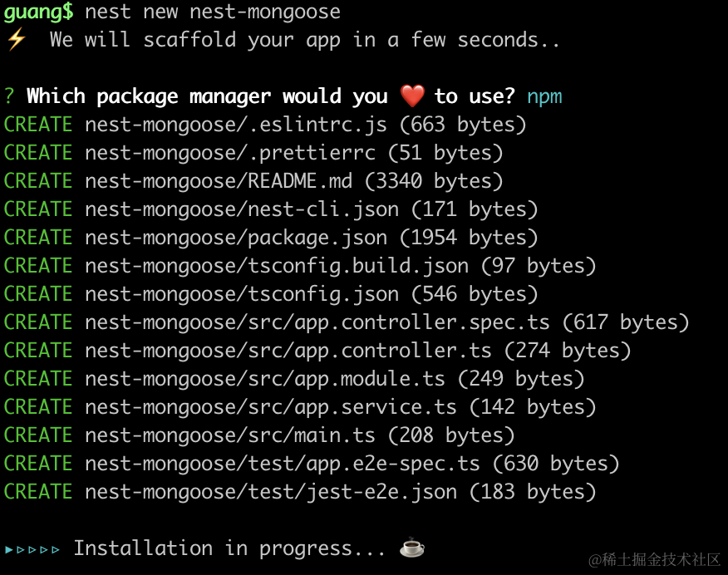Click the green question mark prompt
This screenshot has width=728, height=575.
coord(9,96)
